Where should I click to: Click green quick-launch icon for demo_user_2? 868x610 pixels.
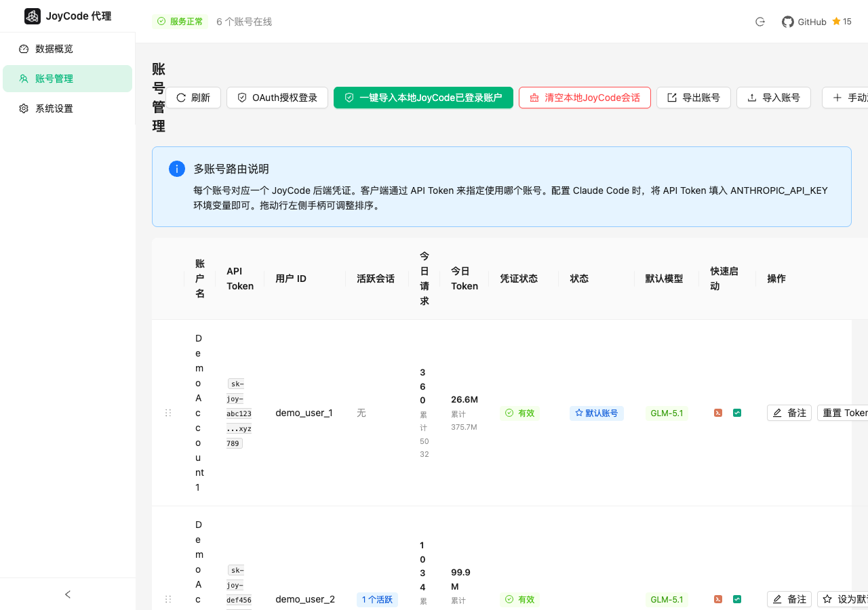pyautogui.click(x=737, y=599)
